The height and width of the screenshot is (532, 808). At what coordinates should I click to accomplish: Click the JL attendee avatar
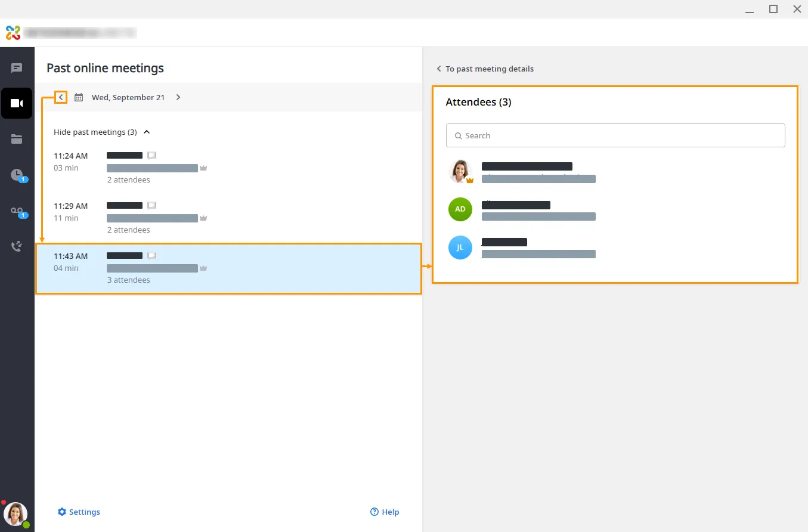point(460,248)
